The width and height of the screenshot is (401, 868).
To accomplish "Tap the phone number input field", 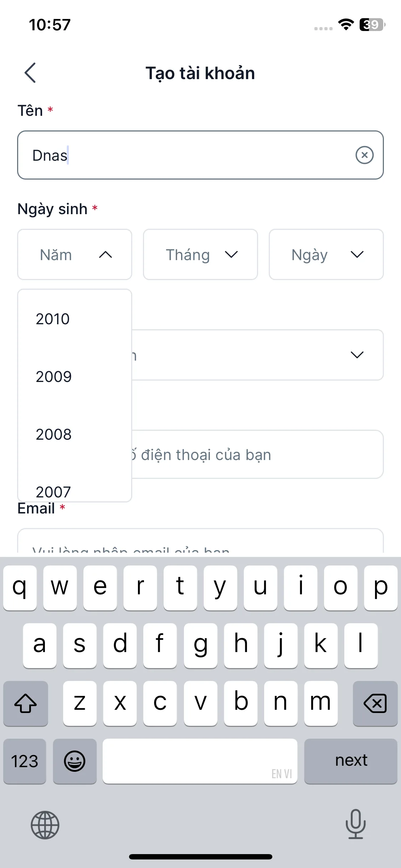I will [x=257, y=454].
